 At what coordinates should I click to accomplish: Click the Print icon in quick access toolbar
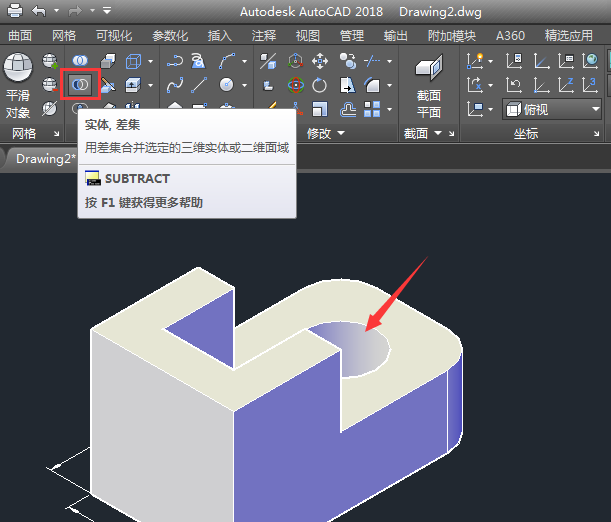[14, 11]
